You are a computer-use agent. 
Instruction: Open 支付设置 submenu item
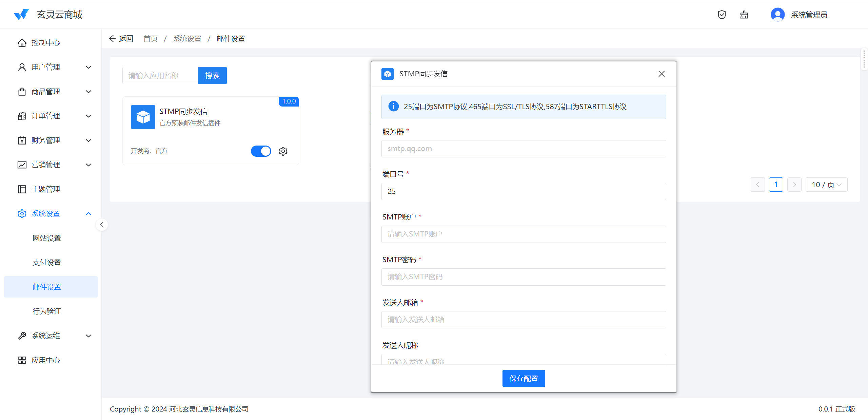coord(47,263)
